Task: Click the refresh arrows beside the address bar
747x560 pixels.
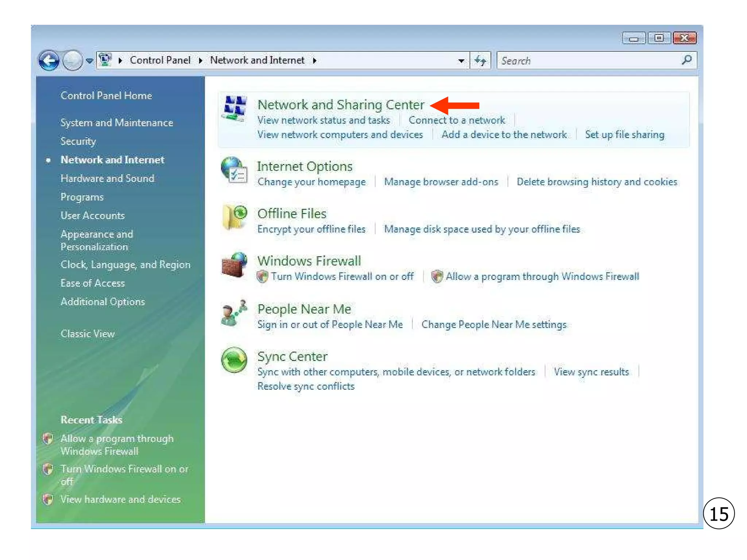Action: click(480, 61)
